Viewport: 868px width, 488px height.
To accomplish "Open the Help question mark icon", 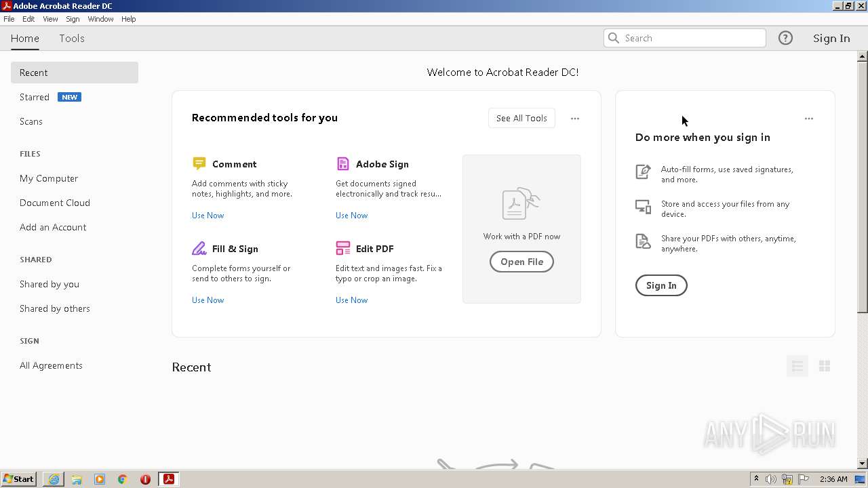I will tap(785, 38).
